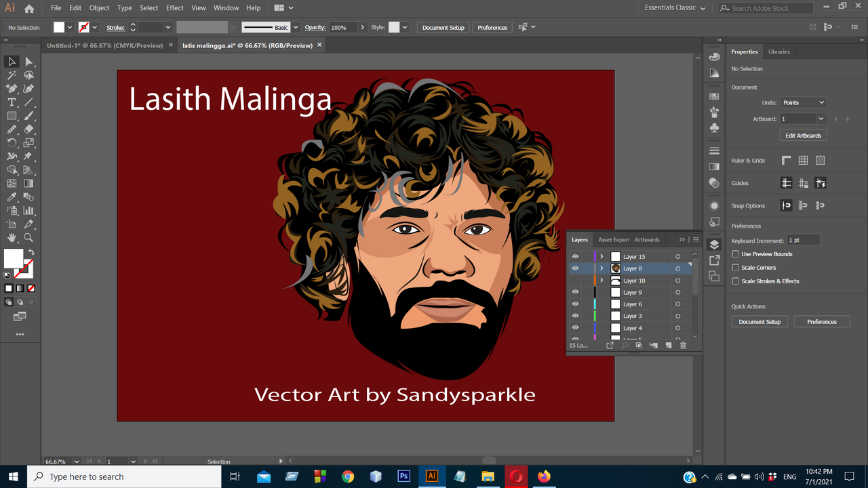The width and height of the screenshot is (868, 488).
Task: Click the fill color swatch in control bar
Action: pos(59,27)
